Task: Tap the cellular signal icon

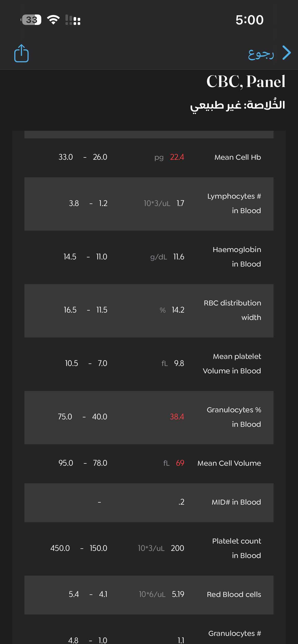Action: tap(73, 20)
